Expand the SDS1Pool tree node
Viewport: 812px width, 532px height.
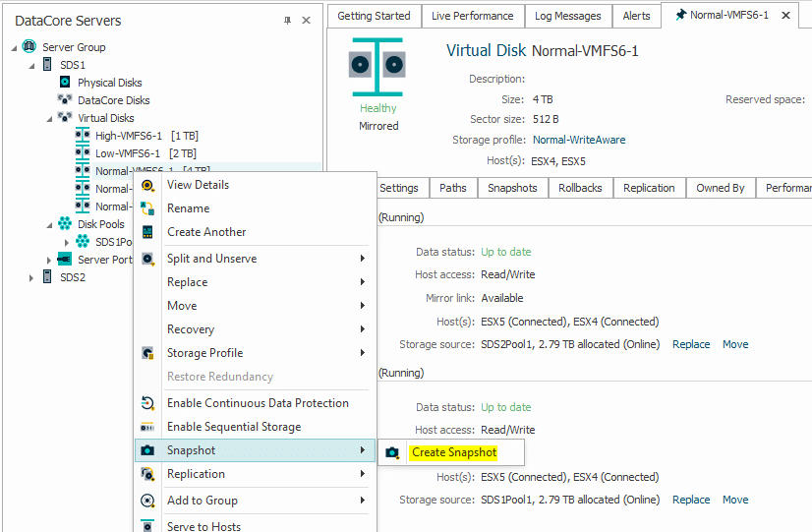point(66,242)
